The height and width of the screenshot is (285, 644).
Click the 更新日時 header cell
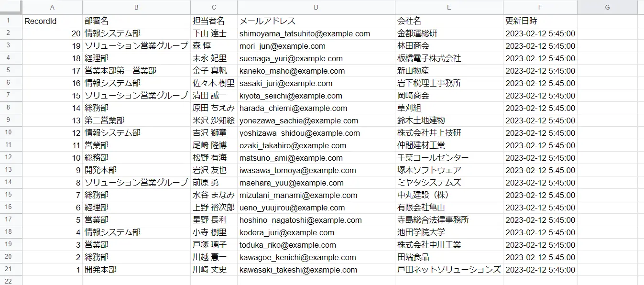(x=540, y=21)
